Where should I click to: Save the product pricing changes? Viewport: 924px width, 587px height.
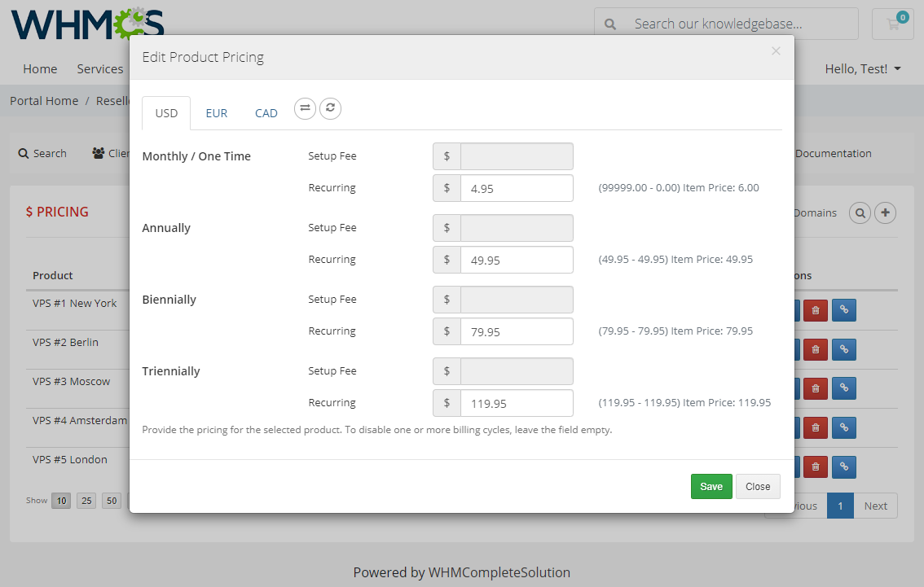point(711,486)
